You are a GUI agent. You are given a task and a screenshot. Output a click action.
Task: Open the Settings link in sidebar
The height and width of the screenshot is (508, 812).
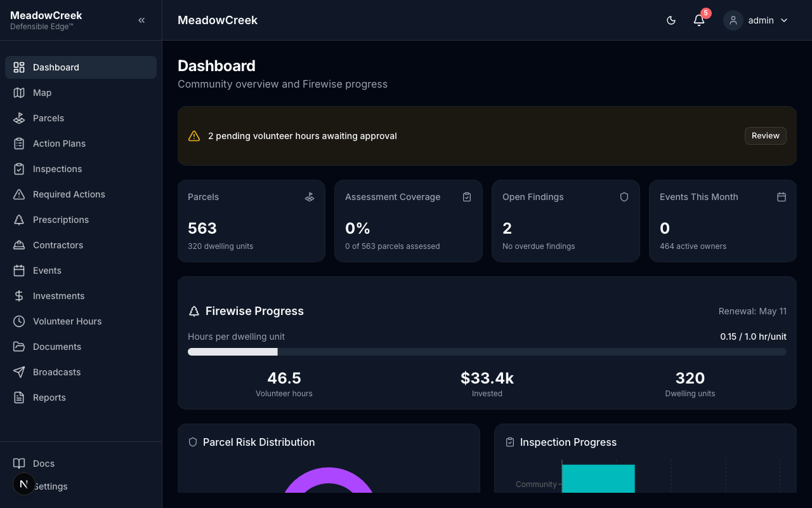coord(81,486)
